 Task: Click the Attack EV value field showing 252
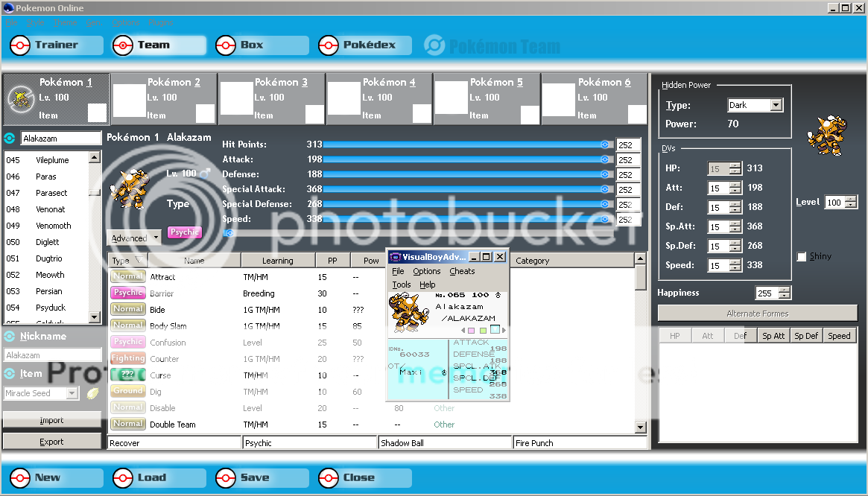[x=628, y=159]
